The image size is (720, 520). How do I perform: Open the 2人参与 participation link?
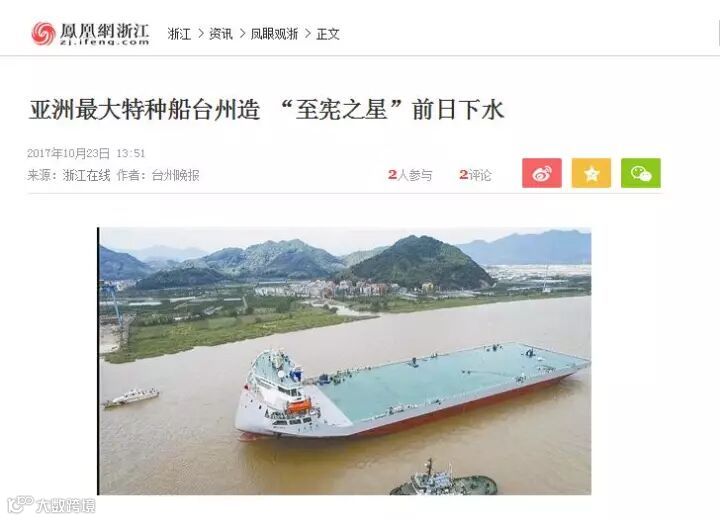[x=410, y=175]
